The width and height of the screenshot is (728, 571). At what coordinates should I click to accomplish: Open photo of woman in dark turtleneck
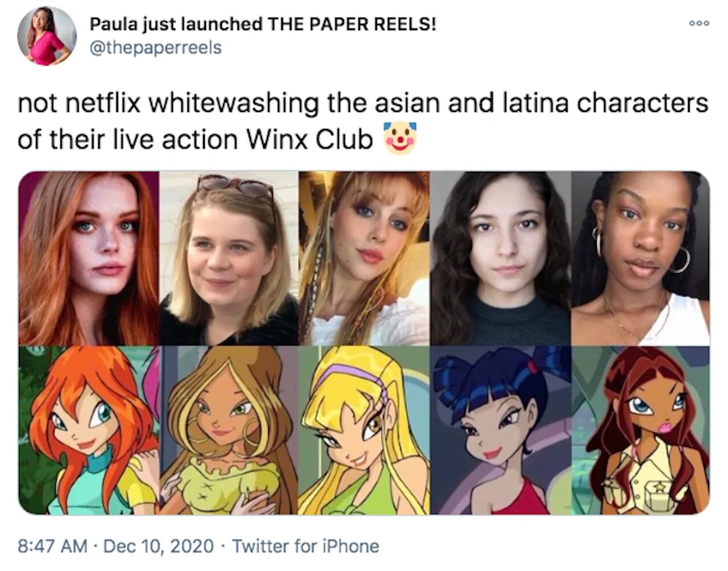(500, 258)
